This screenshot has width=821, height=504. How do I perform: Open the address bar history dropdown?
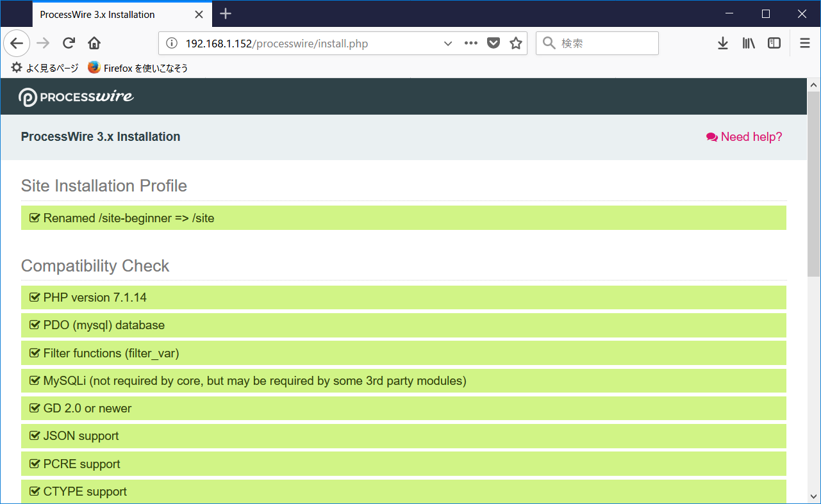click(x=448, y=44)
